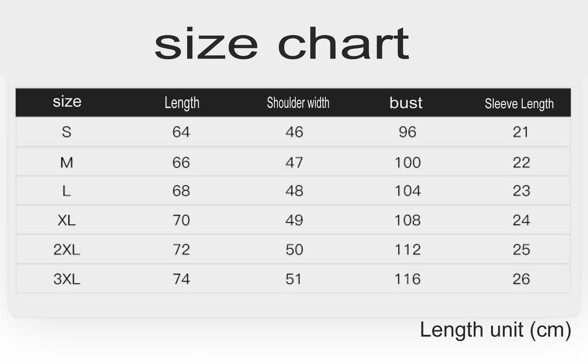Click the bust value 112 for size 2XL
The width and height of the screenshot is (588, 364).
408,250
